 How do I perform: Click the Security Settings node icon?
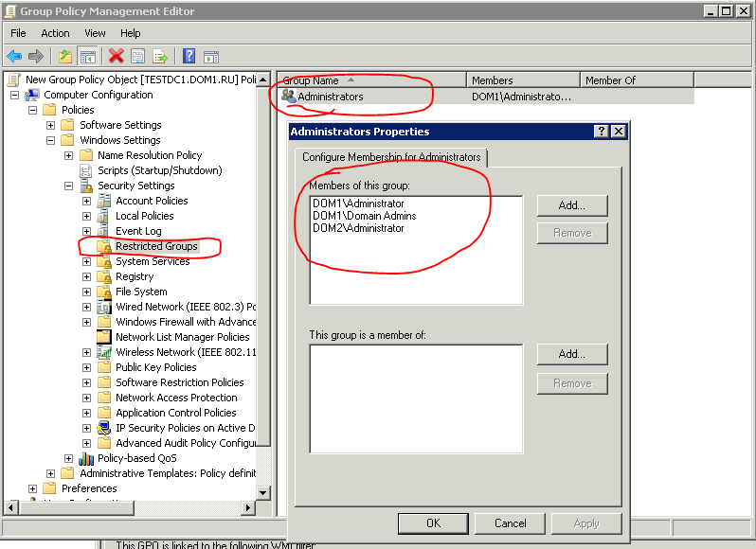tap(86, 186)
